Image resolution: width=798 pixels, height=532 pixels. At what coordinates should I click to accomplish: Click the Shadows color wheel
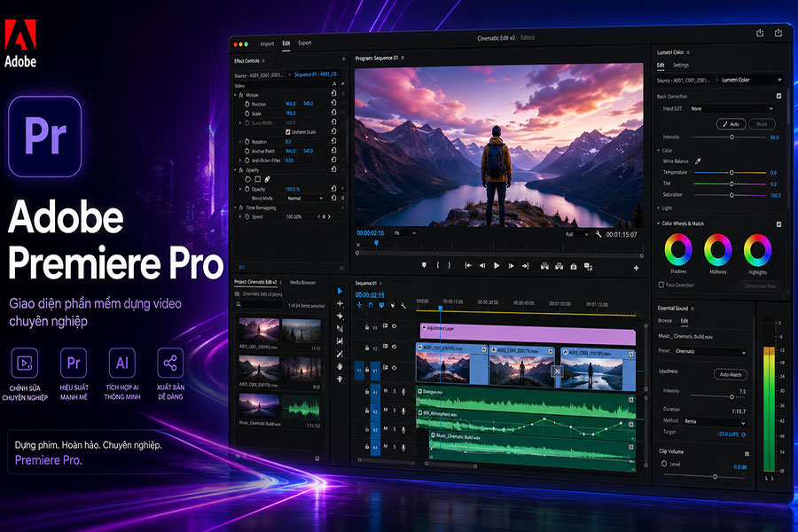[678, 250]
